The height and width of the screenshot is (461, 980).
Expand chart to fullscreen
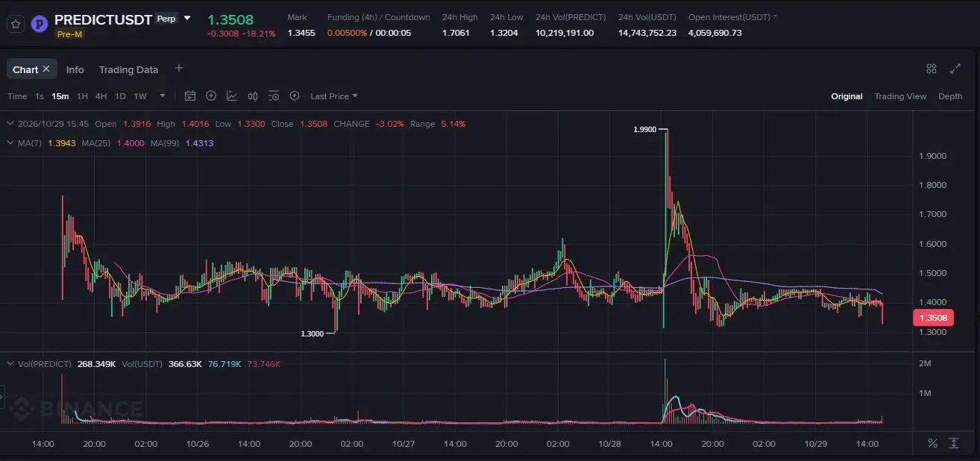[955, 69]
